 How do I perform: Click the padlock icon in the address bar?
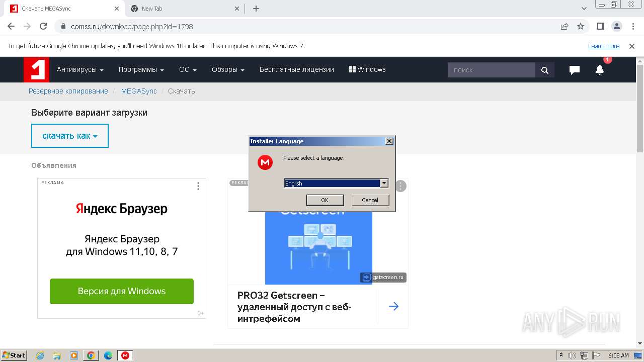click(63, 26)
